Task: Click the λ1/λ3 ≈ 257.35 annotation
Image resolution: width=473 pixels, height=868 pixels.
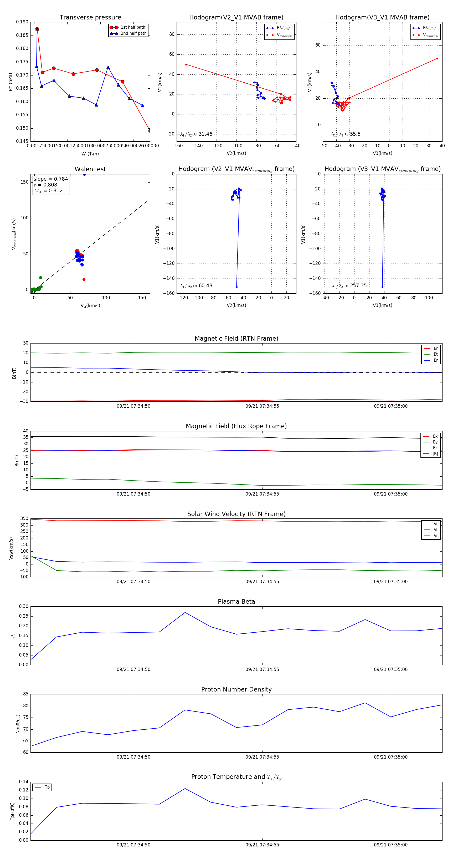Action: [x=349, y=286]
